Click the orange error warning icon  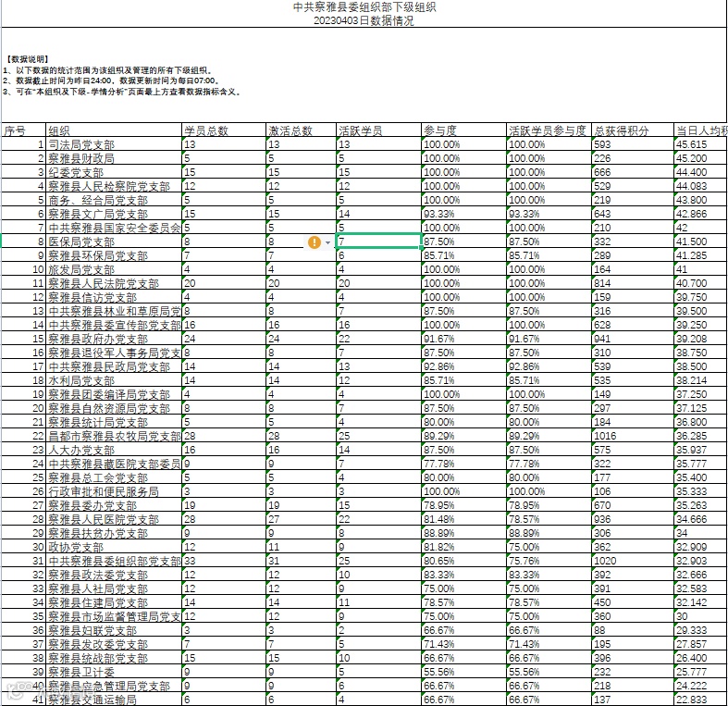click(315, 242)
